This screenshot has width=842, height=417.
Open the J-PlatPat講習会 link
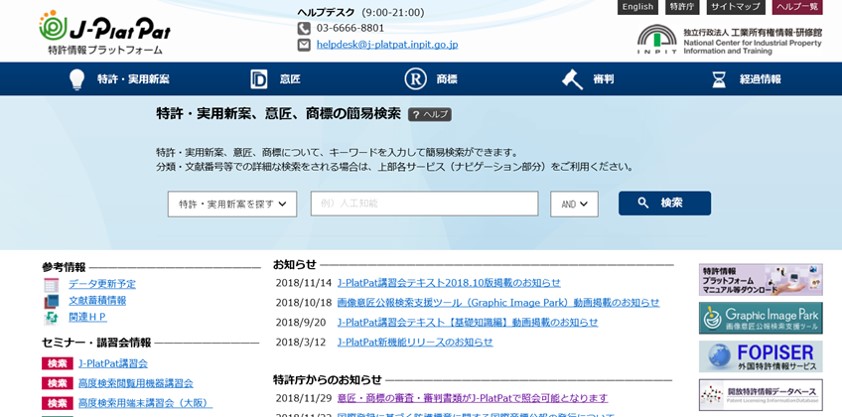(113, 364)
